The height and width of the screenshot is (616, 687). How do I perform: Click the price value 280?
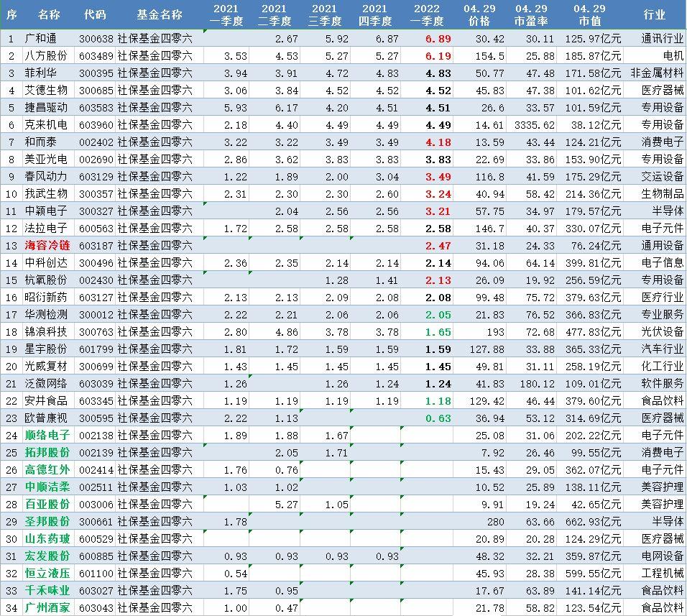[496, 522]
